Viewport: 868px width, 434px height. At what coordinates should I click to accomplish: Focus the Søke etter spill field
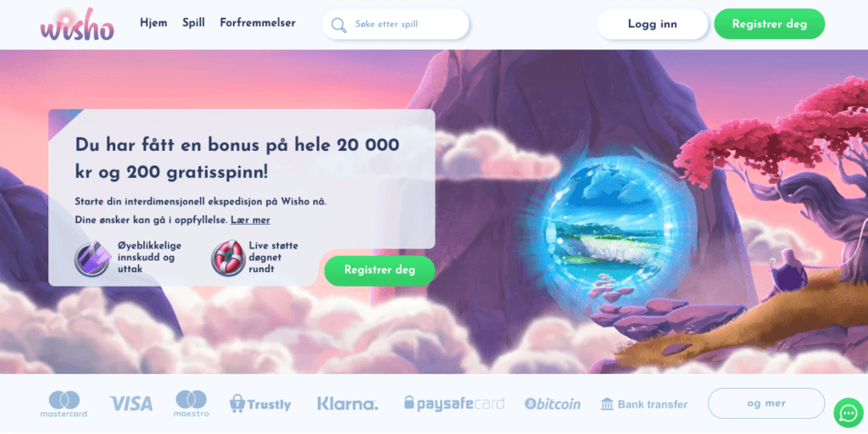coord(395,25)
